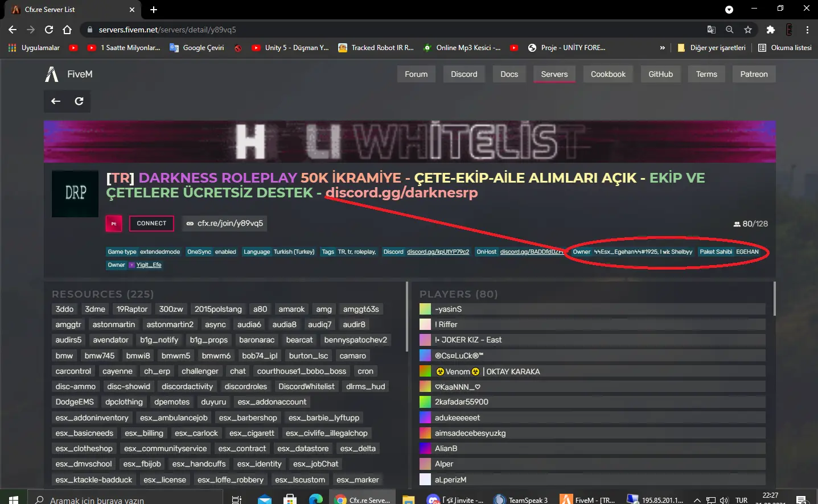Click the players list scrollbar
This screenshot has width=818, height=504.
775,299
